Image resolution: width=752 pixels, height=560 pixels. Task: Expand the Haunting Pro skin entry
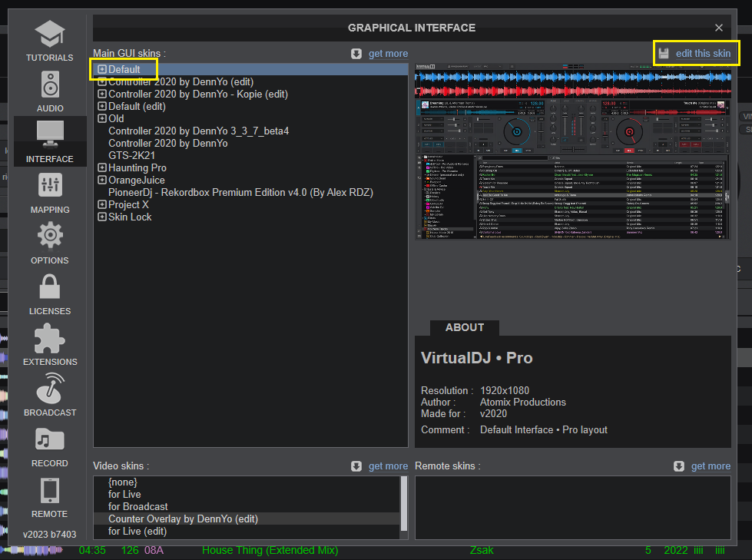[x=101, y=167]
